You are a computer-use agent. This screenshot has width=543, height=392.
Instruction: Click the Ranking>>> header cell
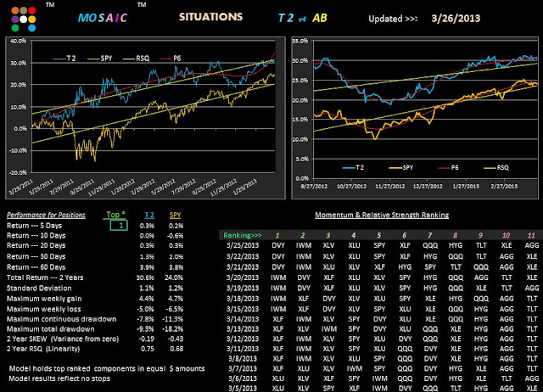[243, 236]
